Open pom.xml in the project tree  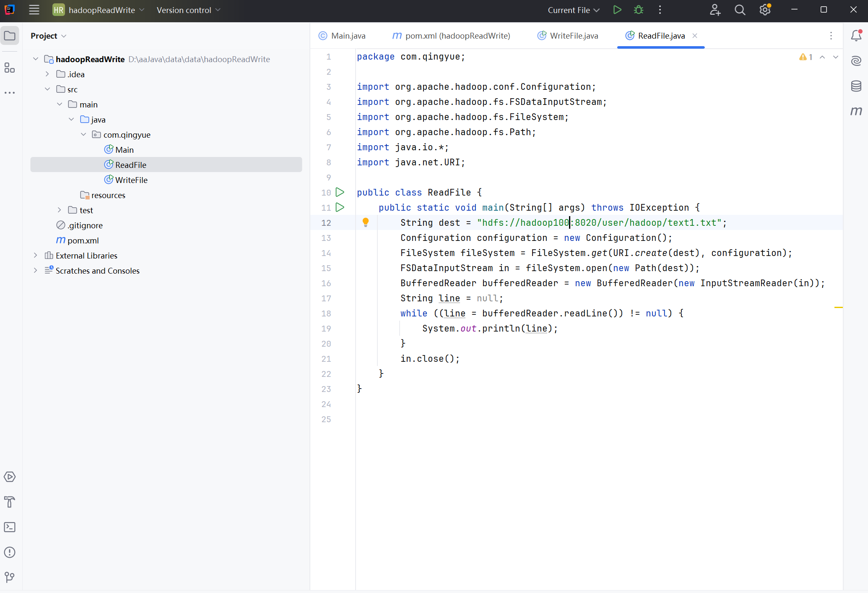83,240
